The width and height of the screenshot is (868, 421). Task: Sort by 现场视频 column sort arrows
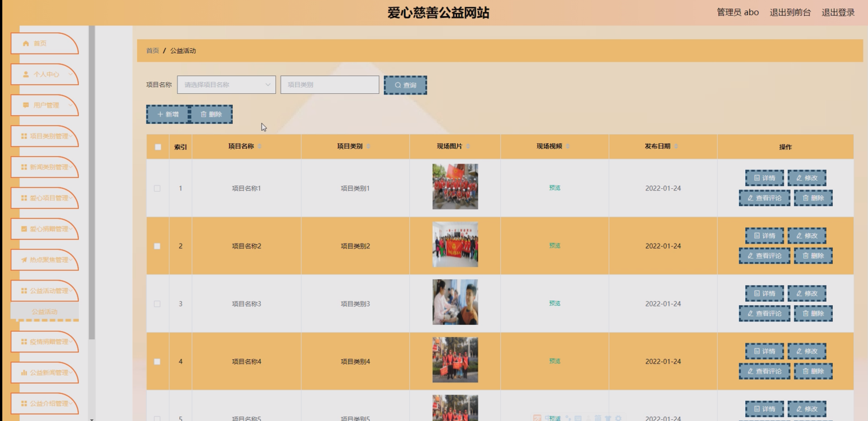(x=568, y=146)
